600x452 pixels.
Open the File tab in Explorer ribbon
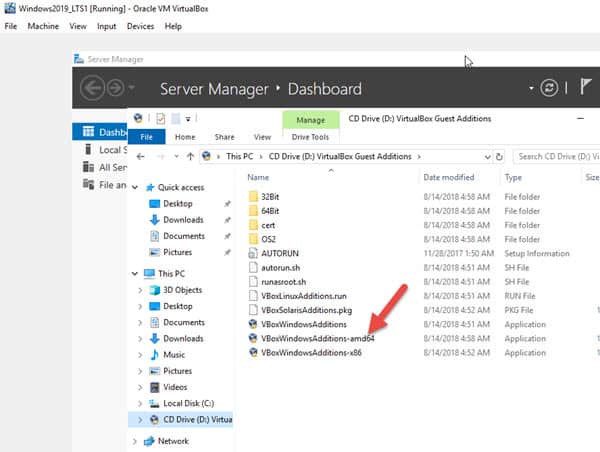[x=147, y=137]
